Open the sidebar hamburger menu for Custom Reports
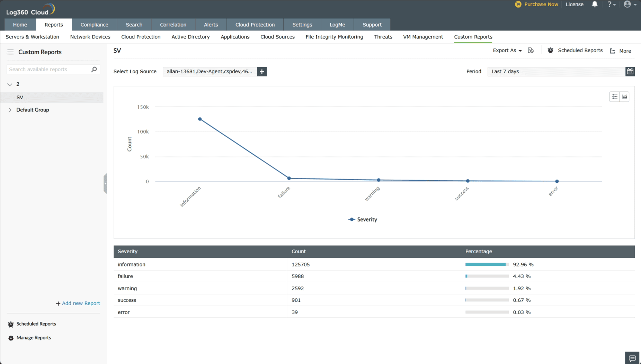Viewport: 641px width, 364px height. tap(10, 52)
